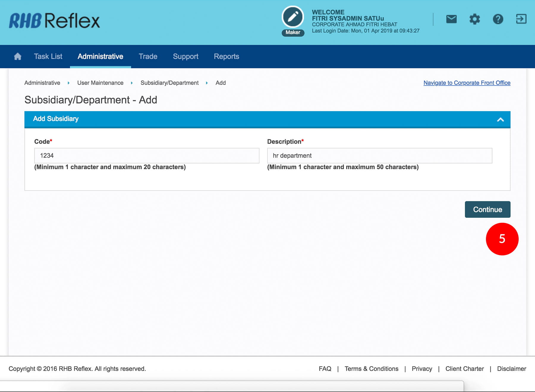Click the Description input field
The image size is (535, 392).
(x=379, y=156)
